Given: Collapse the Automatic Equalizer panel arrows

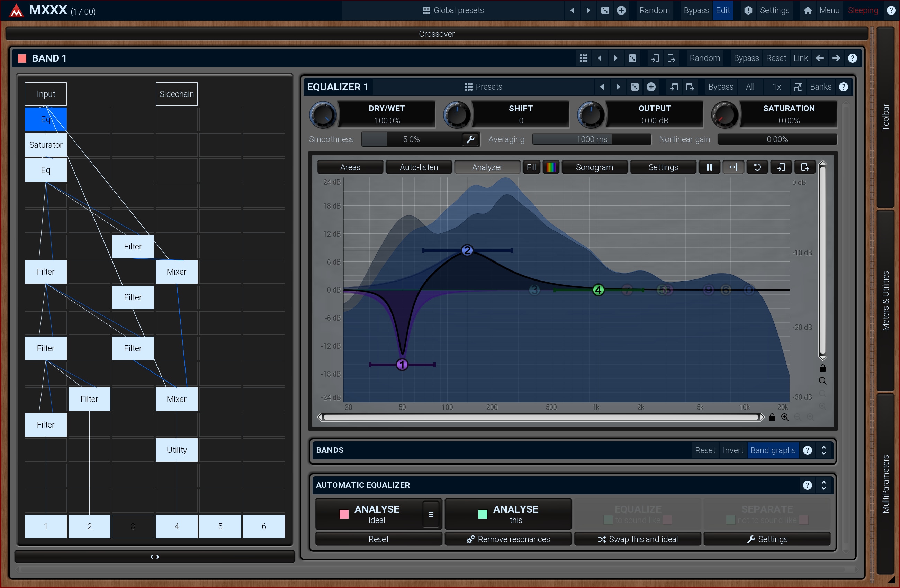Looking at the screenshot, I should 823,485.
